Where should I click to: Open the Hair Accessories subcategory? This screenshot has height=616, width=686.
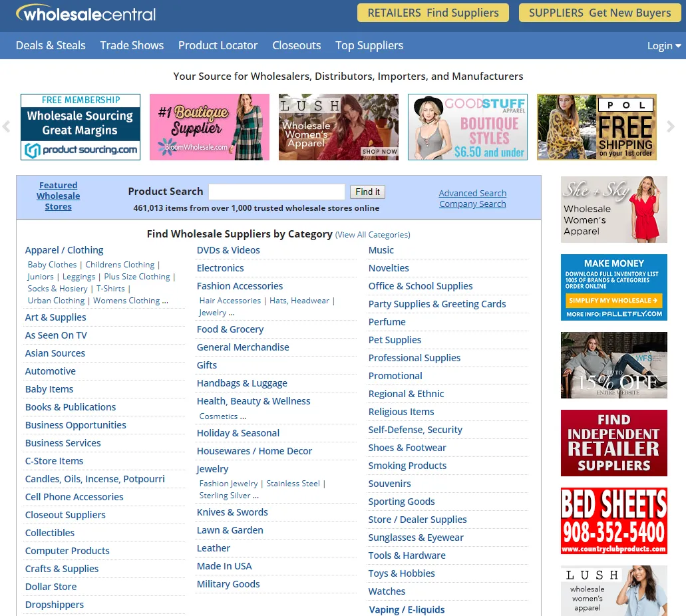point(230,301)
